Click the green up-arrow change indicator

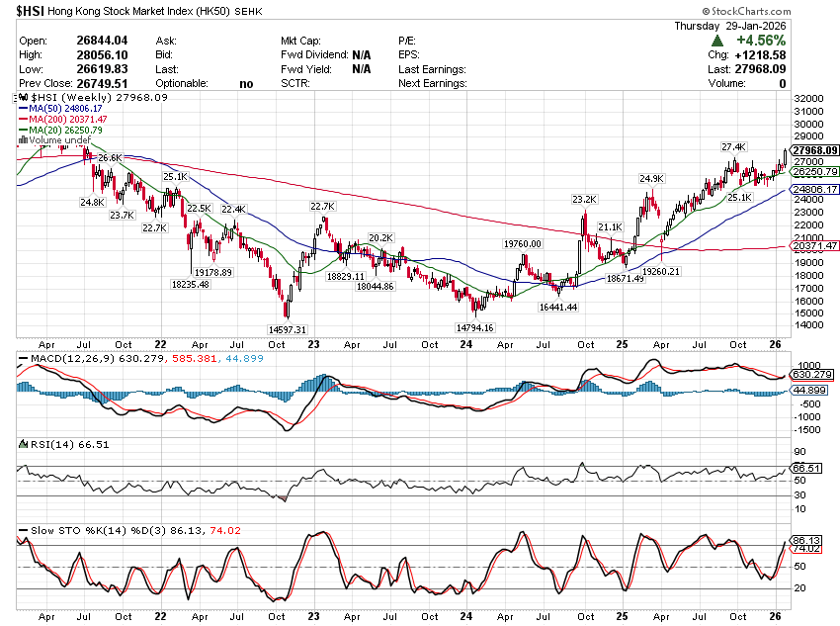click(x=716, y=41)
